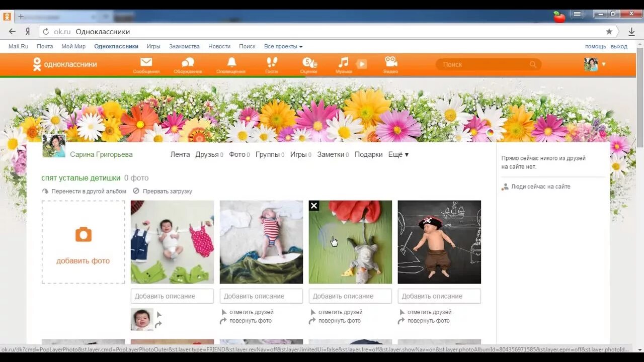Click the music play button icon
Viewport: 644px width, 362px height.
tap(362, 64)
